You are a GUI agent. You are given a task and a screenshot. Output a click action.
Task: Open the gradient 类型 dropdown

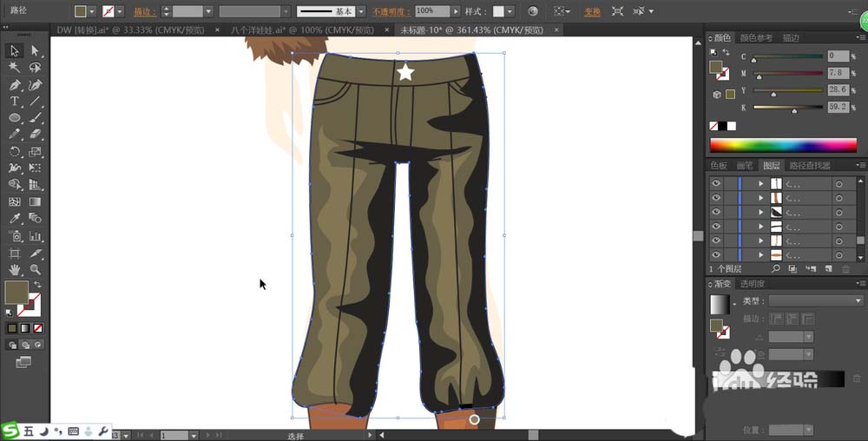tap(816, 301)
